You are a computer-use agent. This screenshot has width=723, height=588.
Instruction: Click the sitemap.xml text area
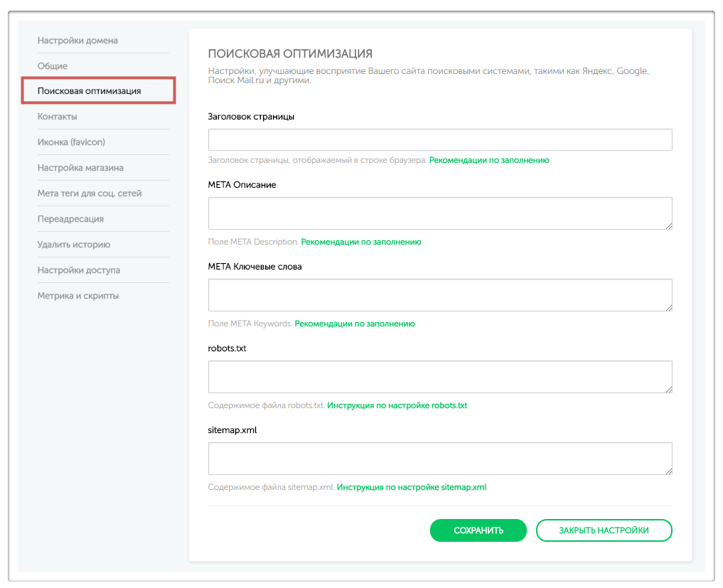[x=440, y=459]
